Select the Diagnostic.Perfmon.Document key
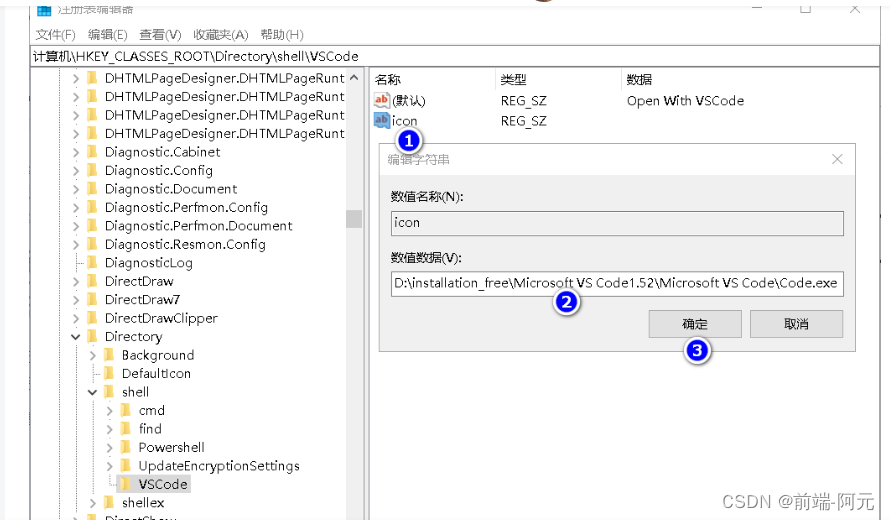This screenshot has height=520, width=890. [x=199, y=226]
